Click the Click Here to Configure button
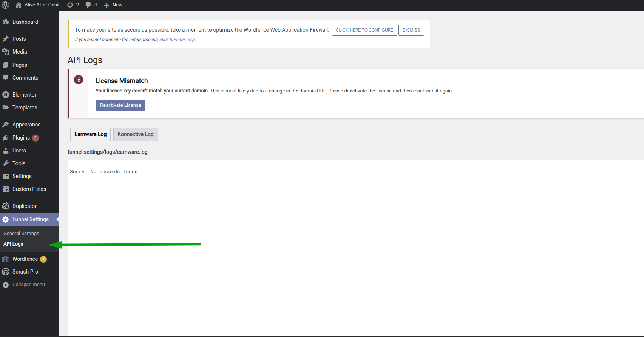Image resolution: width=644 pixels, height=337 pixels. coord(364,30)
